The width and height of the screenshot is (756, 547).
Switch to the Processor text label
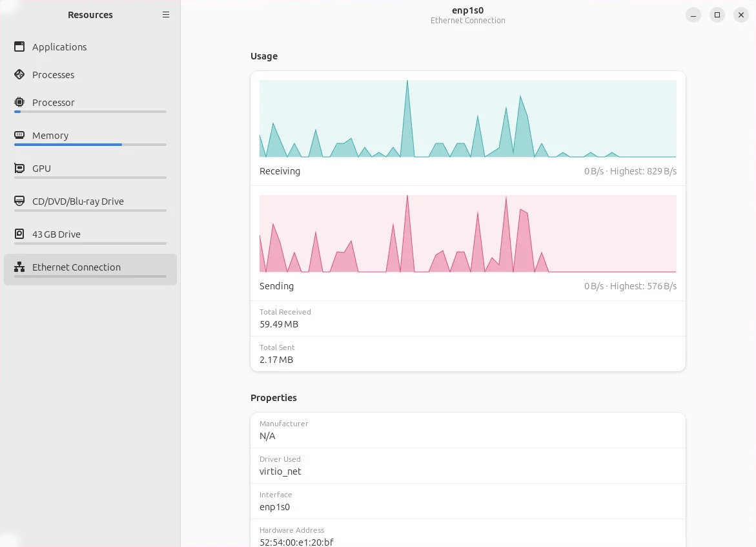click(53, 103)
